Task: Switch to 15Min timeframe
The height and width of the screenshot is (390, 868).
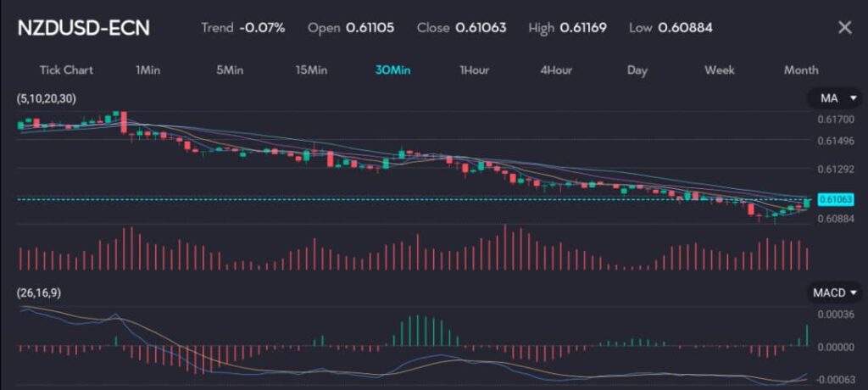Action: [x=311, y=70]
